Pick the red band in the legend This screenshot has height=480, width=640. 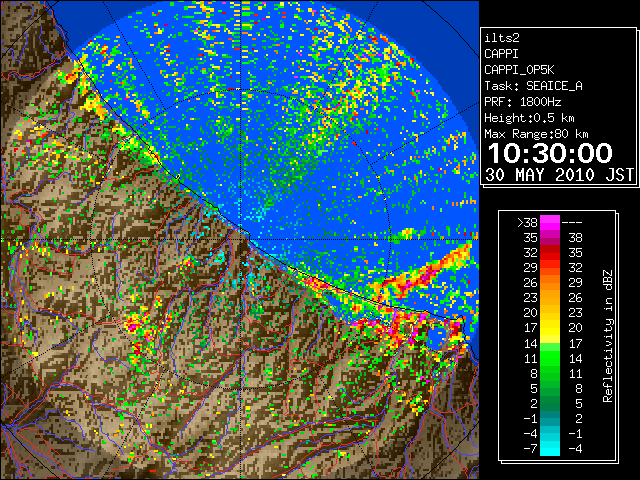tap(550, 253)
